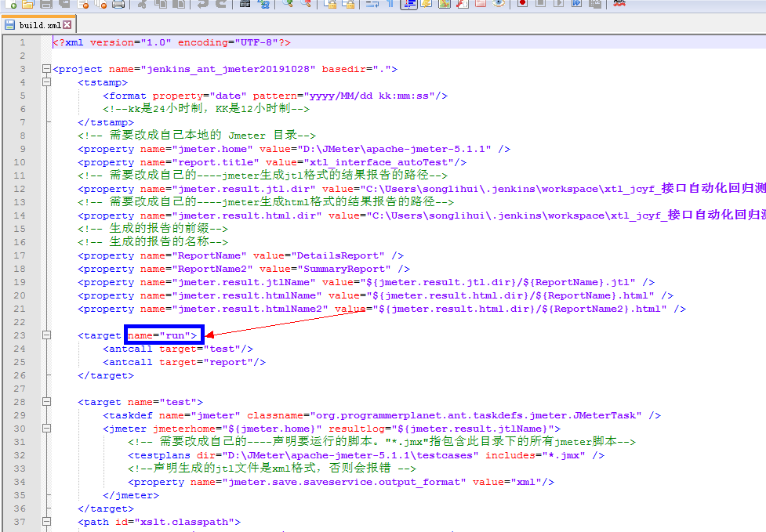766x532 pixels.
Task: Click the XML declaration text on line 1
Action: pos(172,42)
